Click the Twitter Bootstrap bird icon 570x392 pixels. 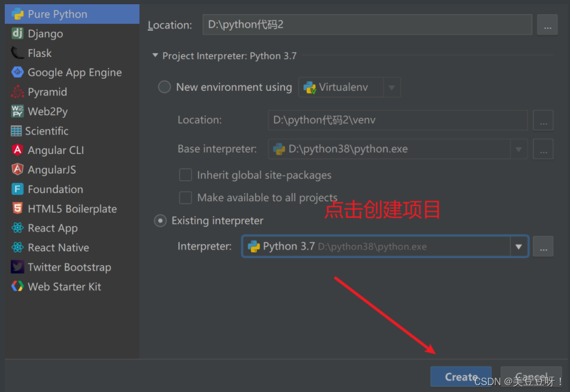[18, 267]
